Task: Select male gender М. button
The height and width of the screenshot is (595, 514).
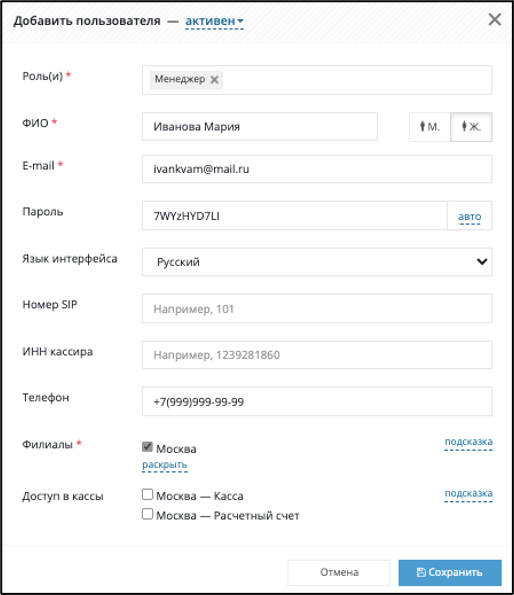Action: (430, 127)
